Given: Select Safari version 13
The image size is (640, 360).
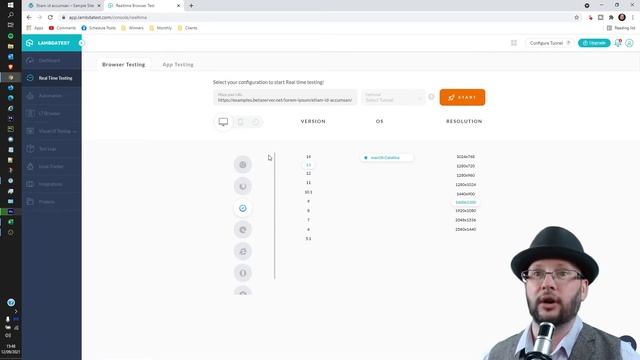Looking at the screenshot, I should [309, 165].
